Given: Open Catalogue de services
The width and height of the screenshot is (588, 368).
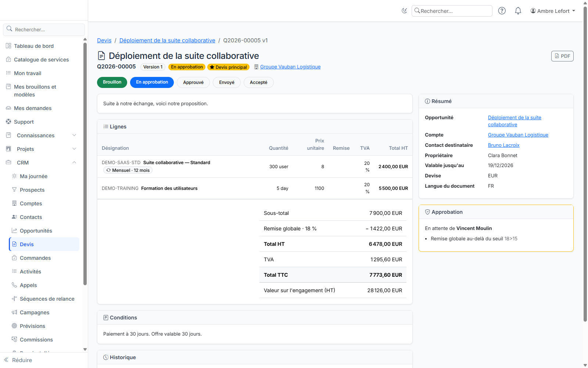Looking at the screenshot, I should point(41,60).
